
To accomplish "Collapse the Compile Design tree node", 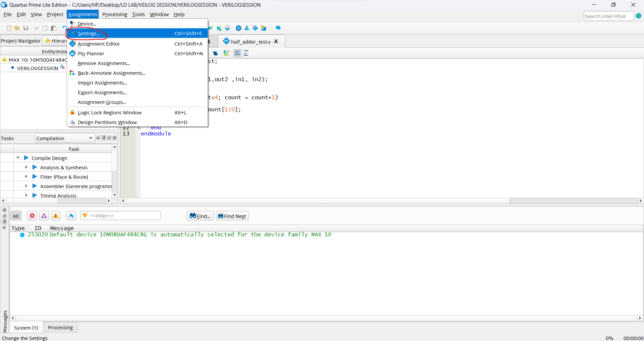I will coord(18,158).
